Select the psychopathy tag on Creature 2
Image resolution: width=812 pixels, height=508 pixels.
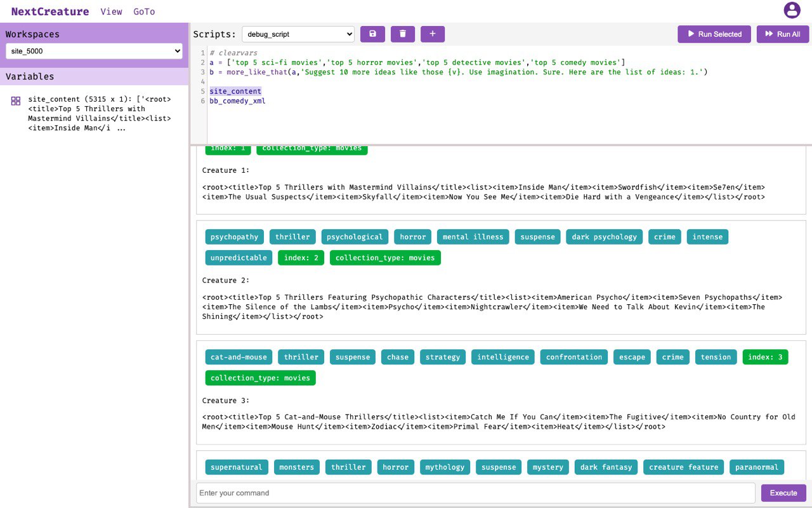coord(234,236)
